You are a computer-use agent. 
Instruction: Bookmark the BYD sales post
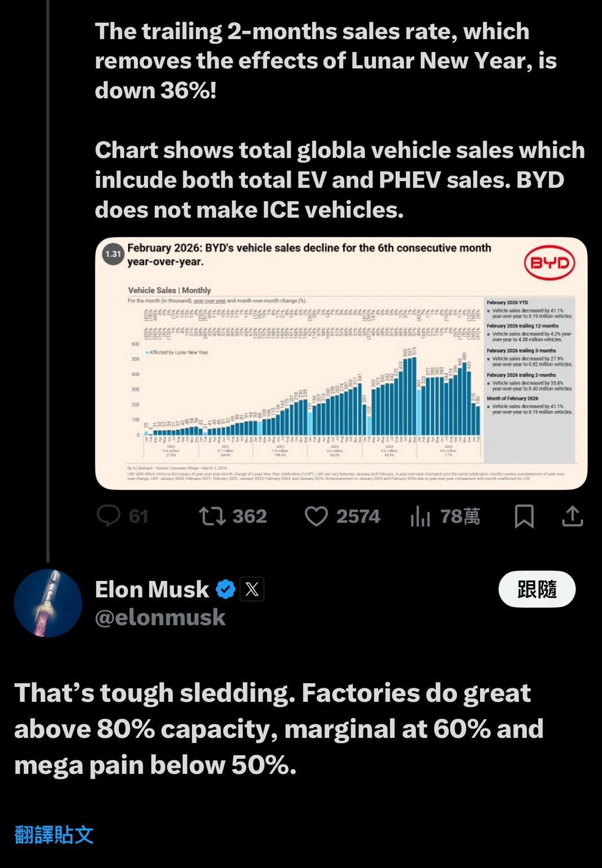[524, 516]
